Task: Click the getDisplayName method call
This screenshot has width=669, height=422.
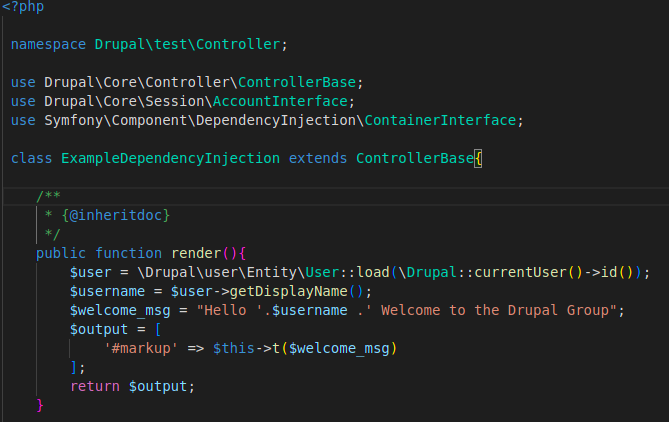Action: 288,291
